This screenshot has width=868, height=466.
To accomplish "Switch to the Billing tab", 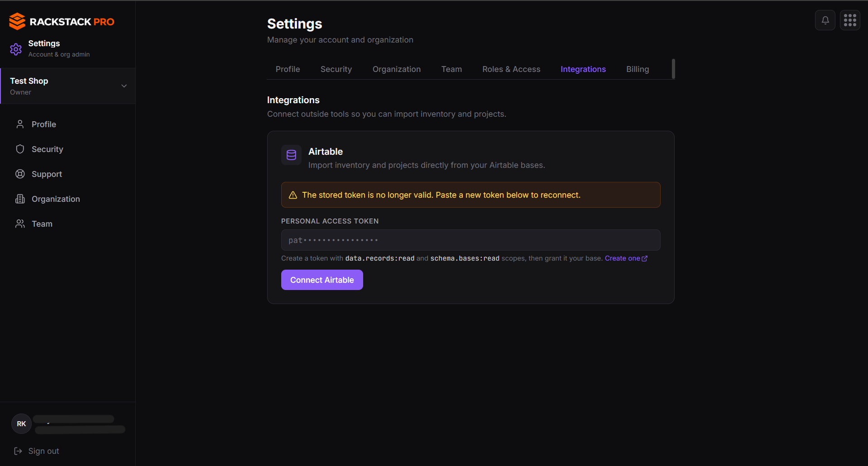I will [638, 69].
